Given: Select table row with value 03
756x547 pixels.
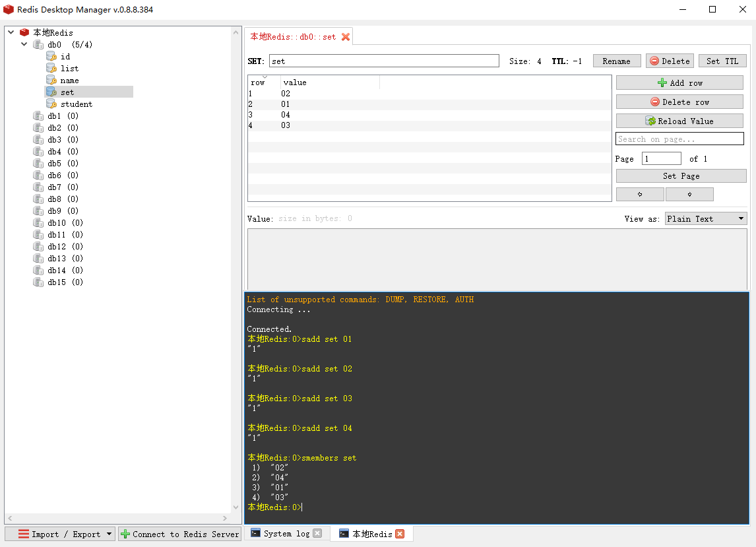Looking at the screenshot, I should [x=429, y=125].
